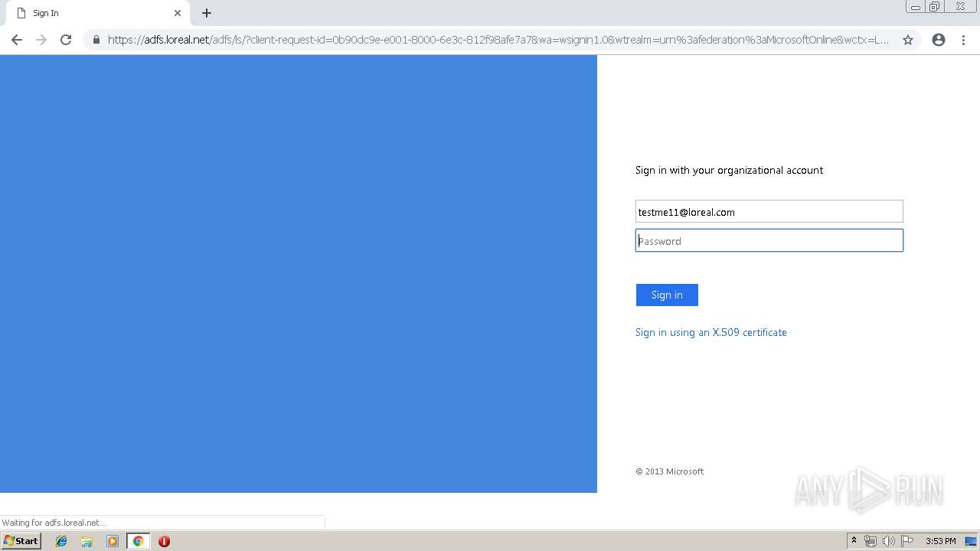Focus the Password input field
This screenshot has width=980, height=551.
click(769, 240)
